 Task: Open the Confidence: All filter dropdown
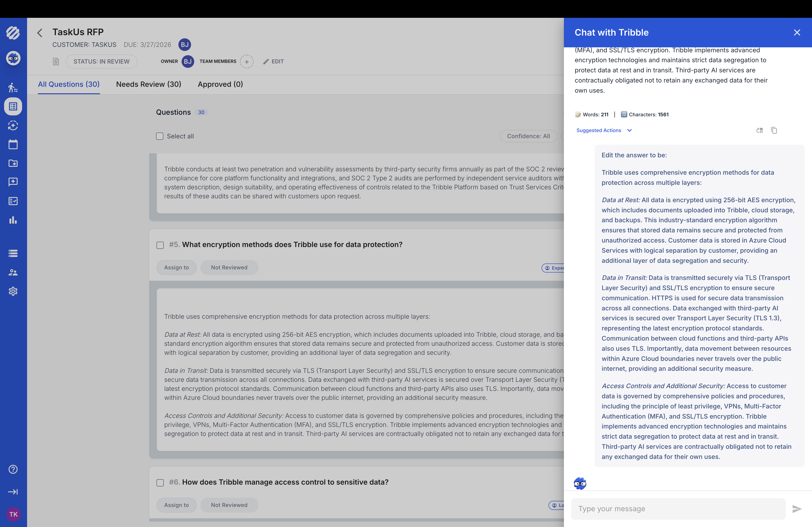[x=528, y=136]
